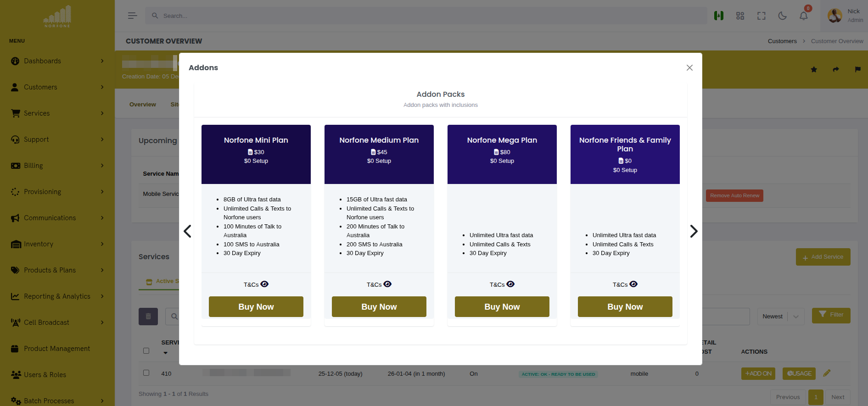Screen dimensions: 868x406
Task: Slide addon carousel to next packs
Action: 694,231
